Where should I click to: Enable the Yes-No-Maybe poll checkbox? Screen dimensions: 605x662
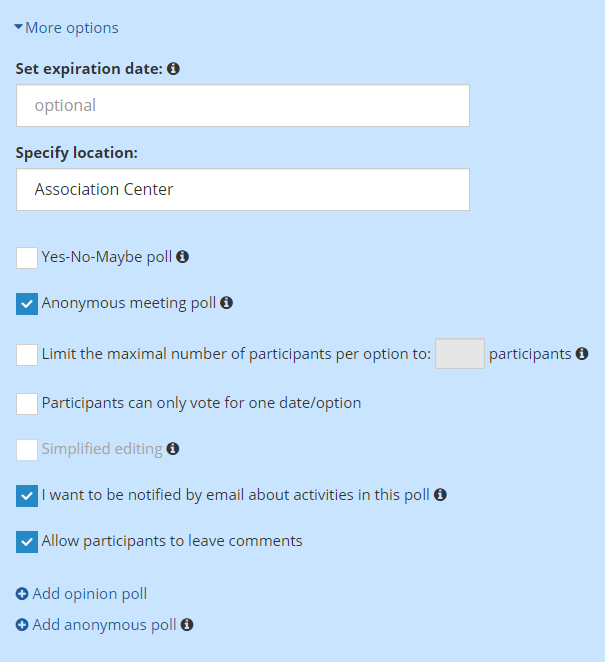pyautogui.click(x=27, y=258)
